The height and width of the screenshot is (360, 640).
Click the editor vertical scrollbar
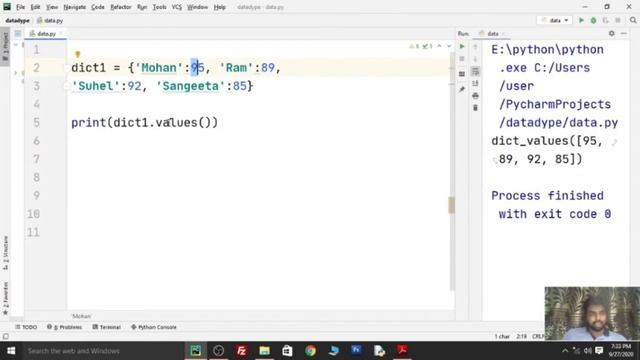451,171
